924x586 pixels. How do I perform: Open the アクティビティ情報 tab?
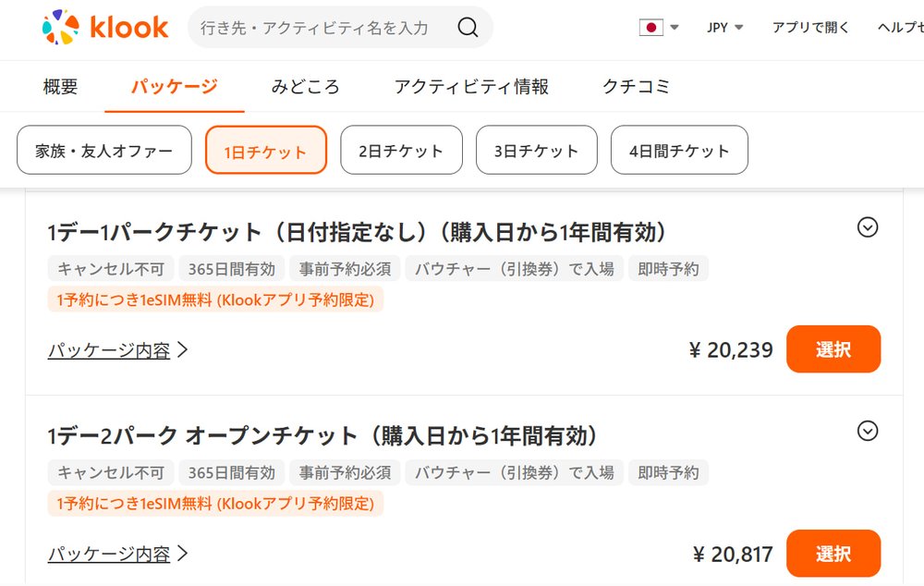click(474, 86)
